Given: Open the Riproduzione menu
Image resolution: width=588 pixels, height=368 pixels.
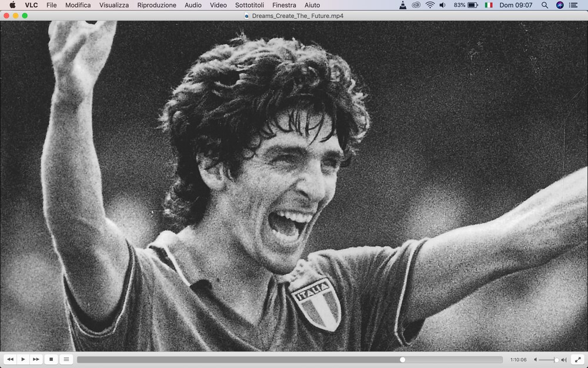Looking at the screenshot, I should 157,5.
